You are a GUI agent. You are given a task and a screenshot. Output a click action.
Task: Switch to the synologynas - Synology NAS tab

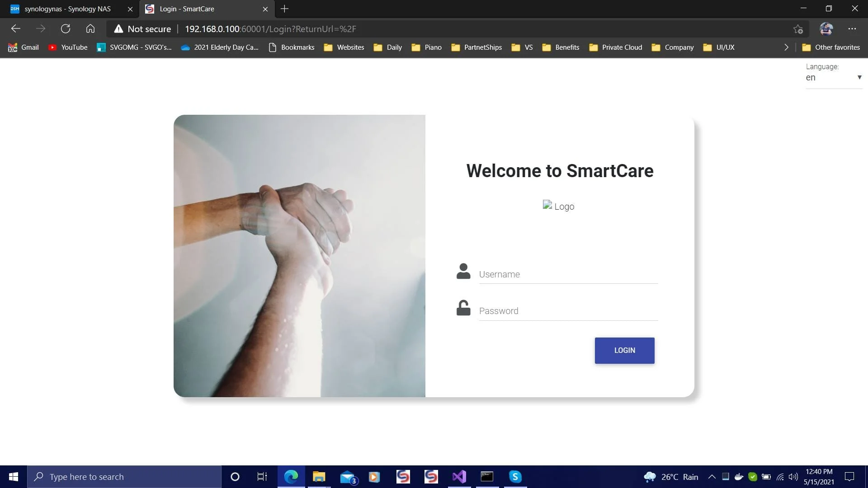tap(68, 9)
